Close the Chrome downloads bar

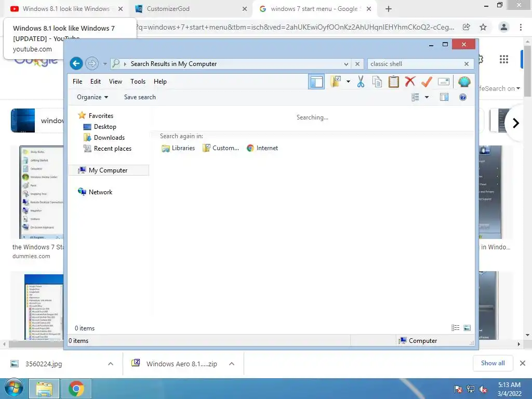pos(523,363)
